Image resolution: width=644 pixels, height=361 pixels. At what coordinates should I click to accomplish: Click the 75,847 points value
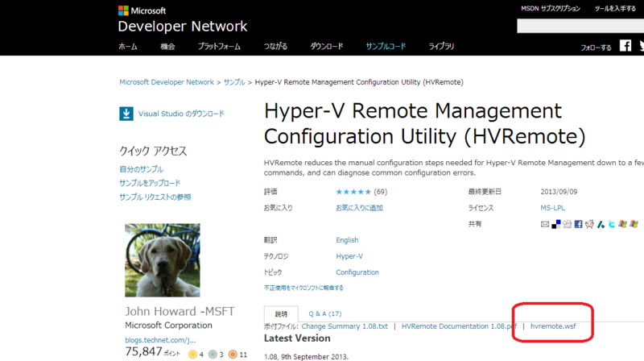point(143,351)
